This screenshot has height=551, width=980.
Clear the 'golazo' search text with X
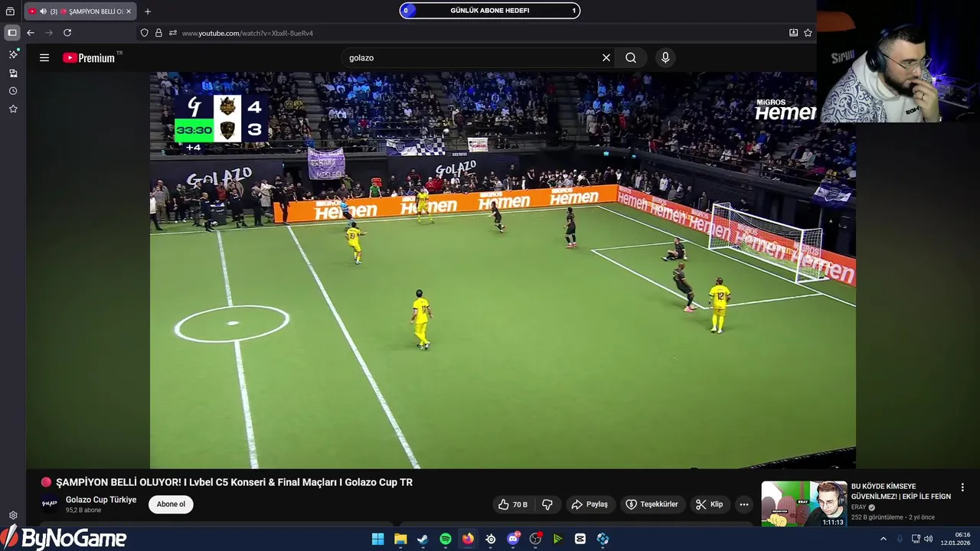pos(606,57)
